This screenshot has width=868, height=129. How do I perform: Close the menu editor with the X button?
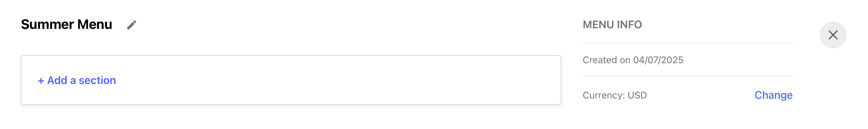pyautogui.click(x=833, y=35)
